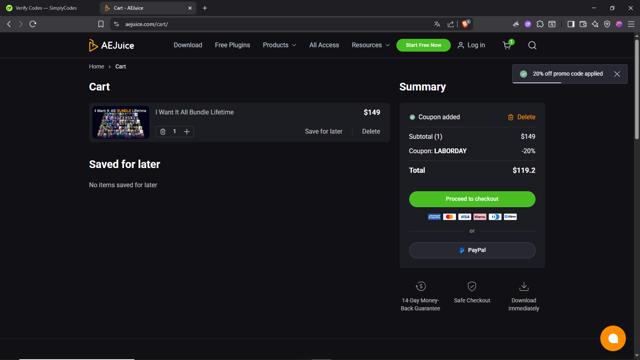Open the Download menu item

[x=188, y=45]
